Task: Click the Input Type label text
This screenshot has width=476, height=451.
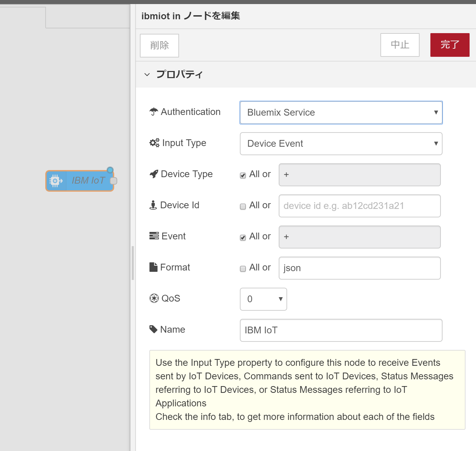Action: point(184,143)
